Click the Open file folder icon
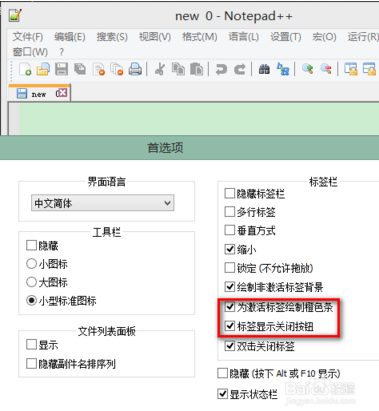Viewport: 379px width, 411px height. pos(43,69)
